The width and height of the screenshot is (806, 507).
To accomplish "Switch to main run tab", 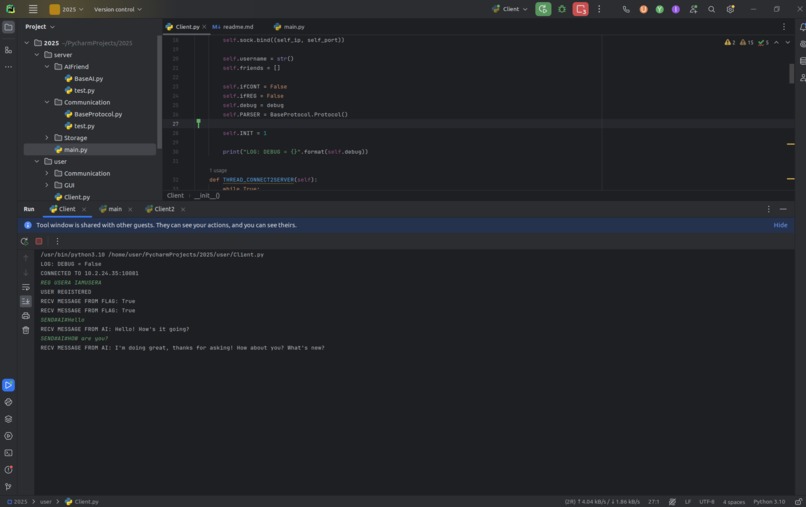I will (x=111, y=209).
